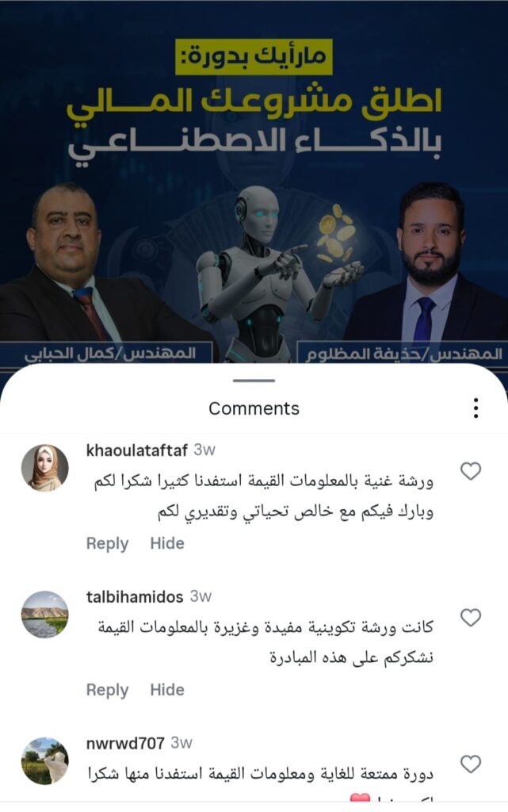Tap the المهندس/كمال الحبابي name label
The image size is (508, 812).
[110, 354]
